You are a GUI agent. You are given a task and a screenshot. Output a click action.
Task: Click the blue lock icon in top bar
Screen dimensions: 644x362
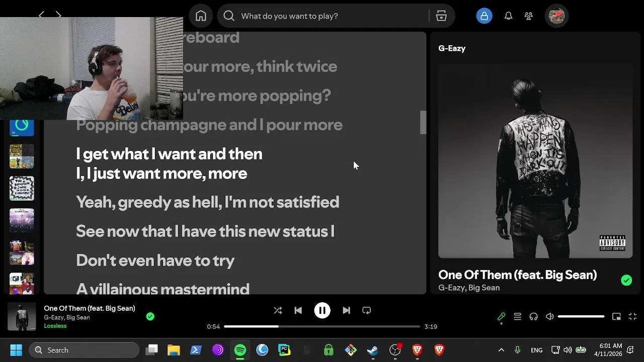click(484, 16)
